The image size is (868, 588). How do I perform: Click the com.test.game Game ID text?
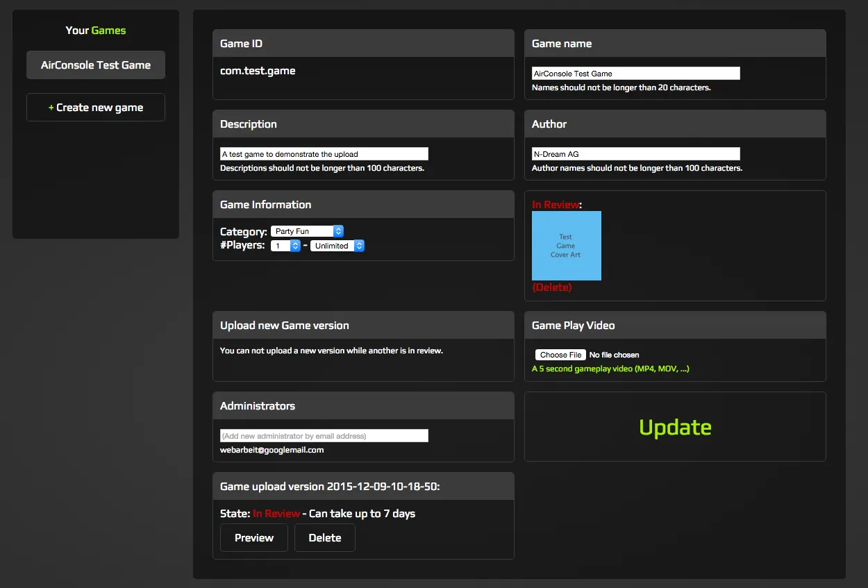[258, 71]
